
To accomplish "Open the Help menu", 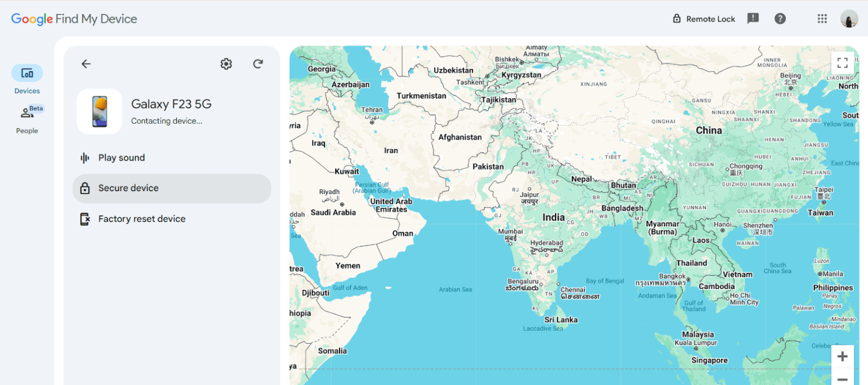I will [780, 18].
